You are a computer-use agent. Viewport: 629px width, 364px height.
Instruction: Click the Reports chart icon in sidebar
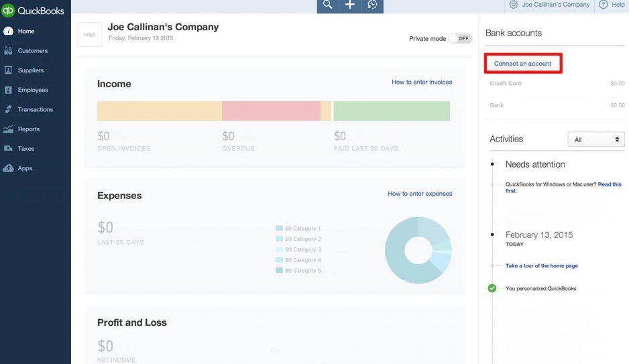tap(8, 129)
